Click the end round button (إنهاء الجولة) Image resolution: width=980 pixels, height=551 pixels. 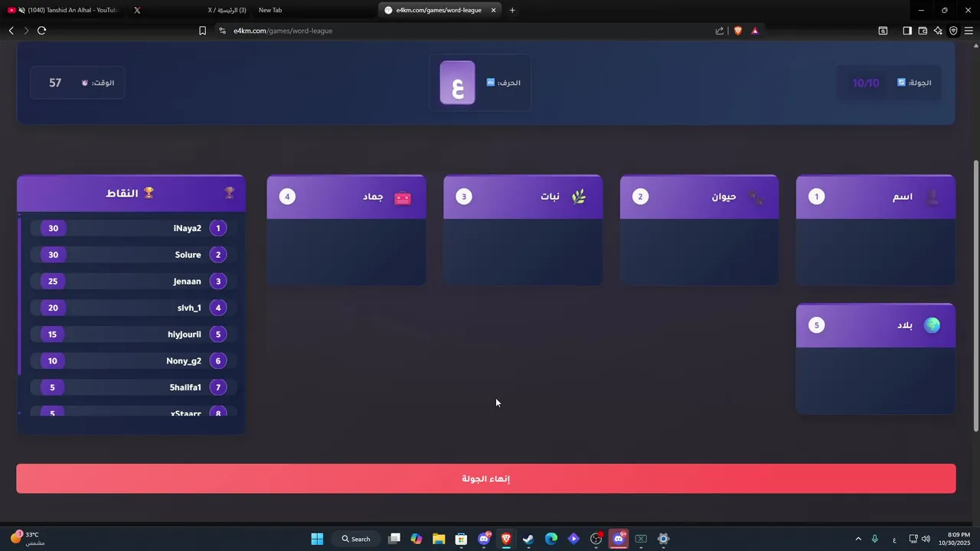point(486,478)
